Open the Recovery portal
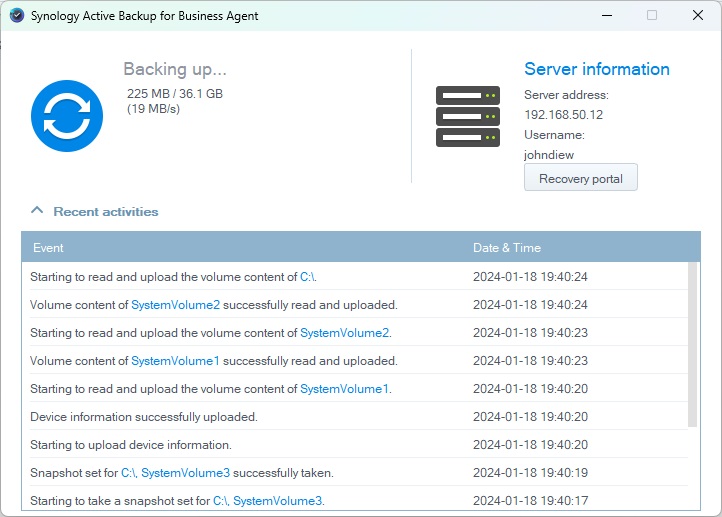This screenshot has height=517, width=722. pyautogui.click(x=580, y=178)
